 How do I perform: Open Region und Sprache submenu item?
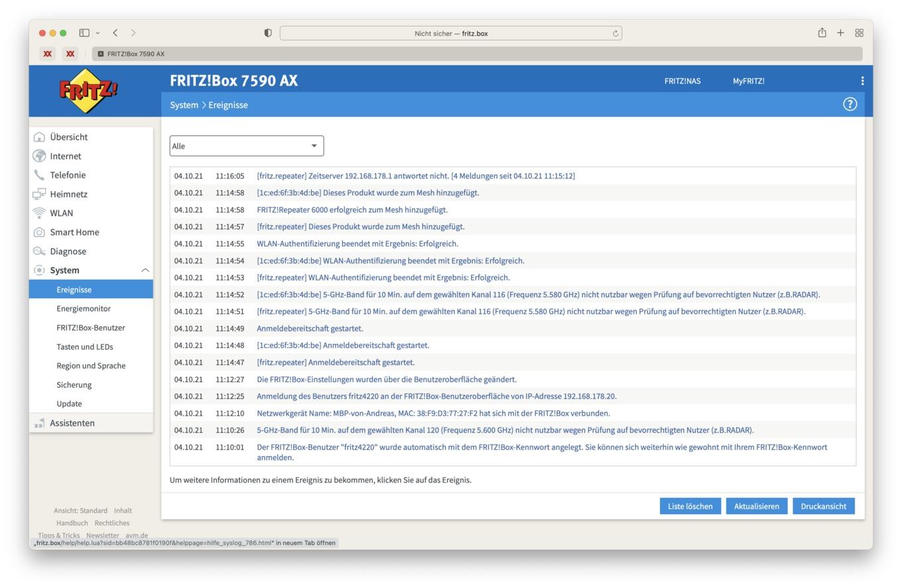tap(91, 366)
